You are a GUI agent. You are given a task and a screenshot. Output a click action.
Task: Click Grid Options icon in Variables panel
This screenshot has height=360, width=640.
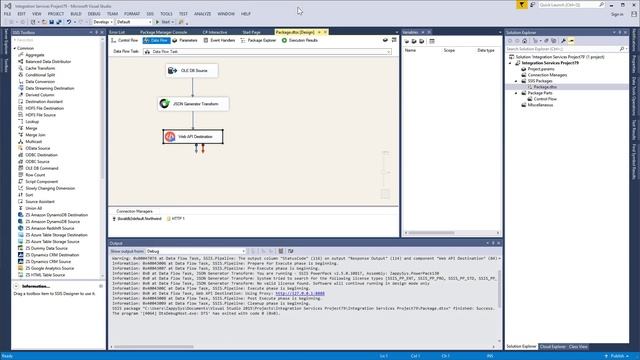(x=432, y=41)
